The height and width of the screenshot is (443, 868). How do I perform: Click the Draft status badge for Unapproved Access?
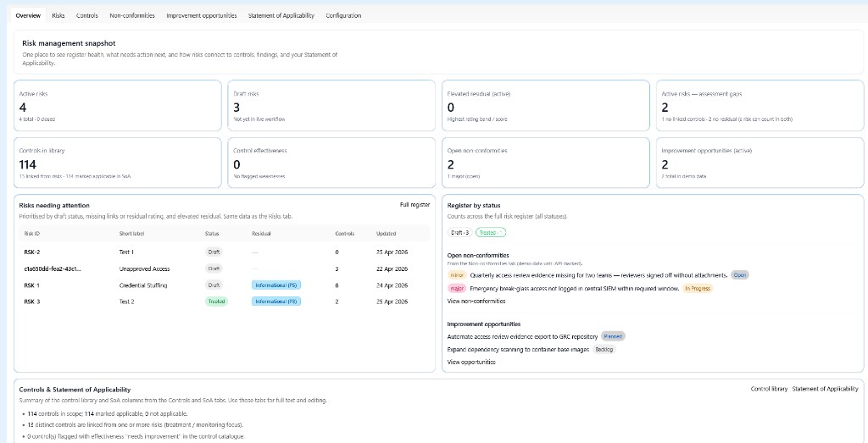(x=214, y=269)
